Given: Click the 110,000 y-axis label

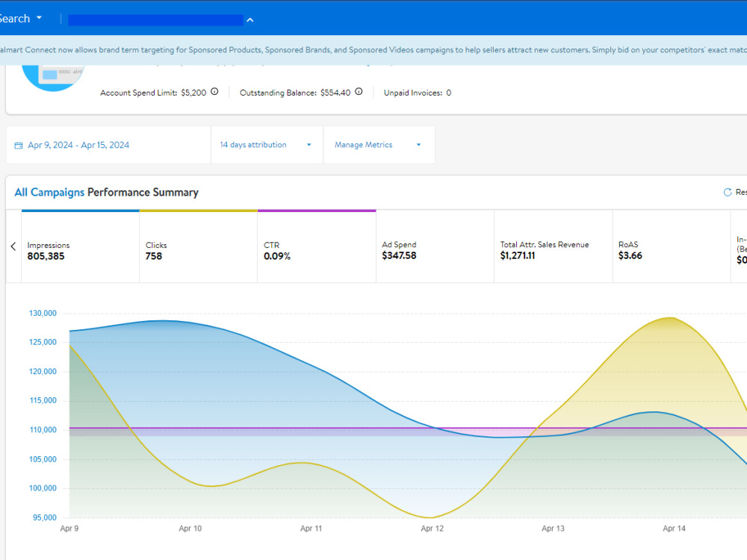Looking at the screenshot, I should [x=43, y=430].
